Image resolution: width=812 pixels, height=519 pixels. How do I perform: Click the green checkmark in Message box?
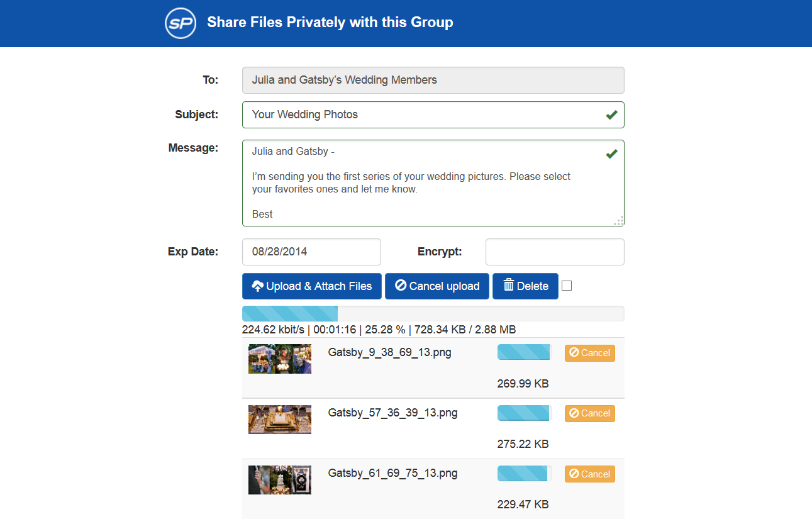611,154
